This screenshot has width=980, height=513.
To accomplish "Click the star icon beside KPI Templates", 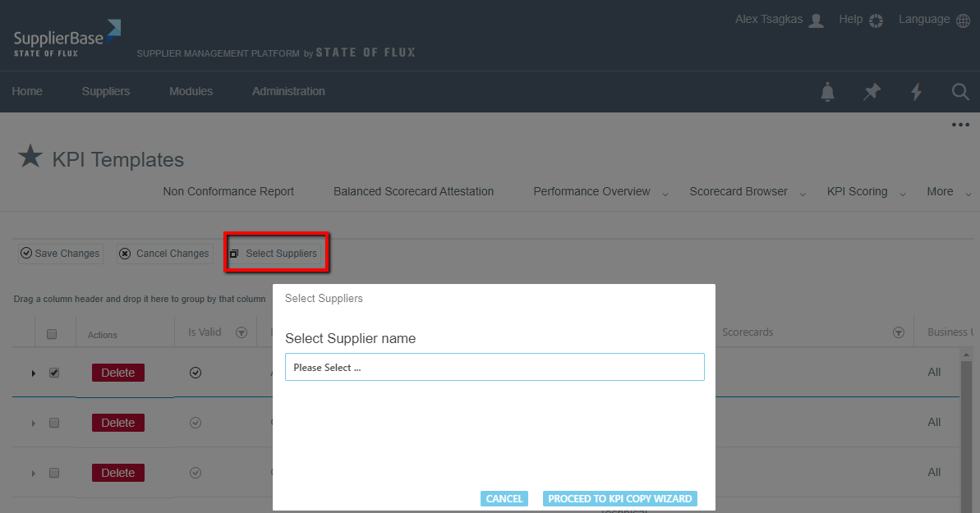I will [30, 156].
